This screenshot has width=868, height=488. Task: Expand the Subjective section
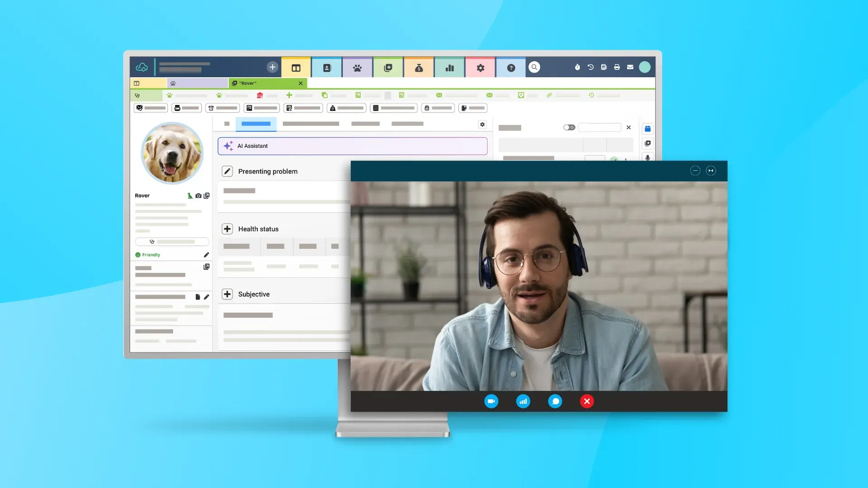(x=227, y=294)
